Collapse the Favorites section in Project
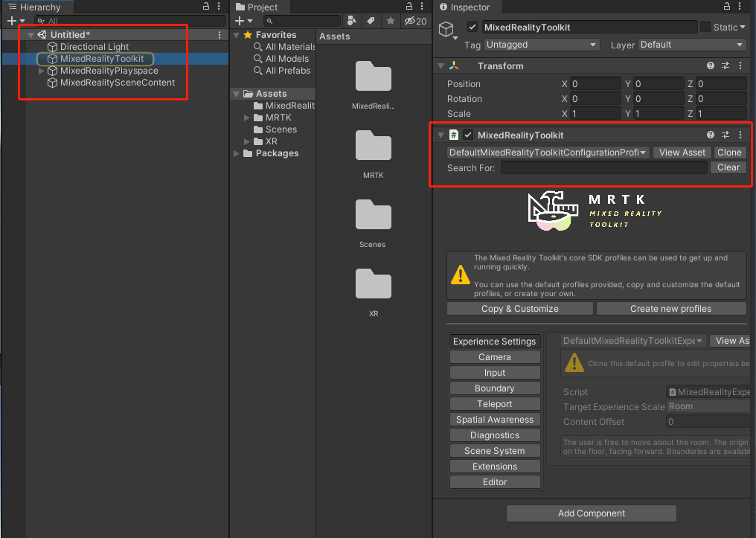756x538 pixels. point(237,35)
